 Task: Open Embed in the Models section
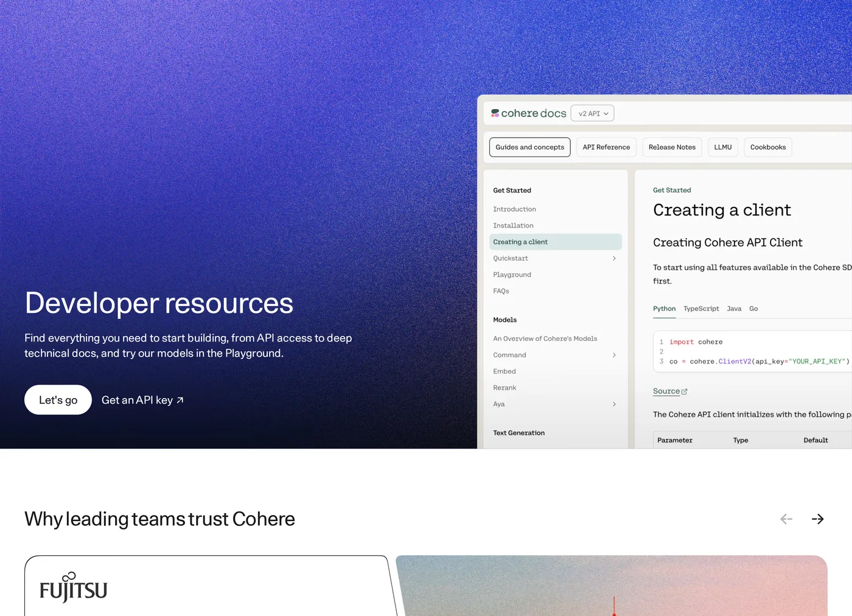505,372
